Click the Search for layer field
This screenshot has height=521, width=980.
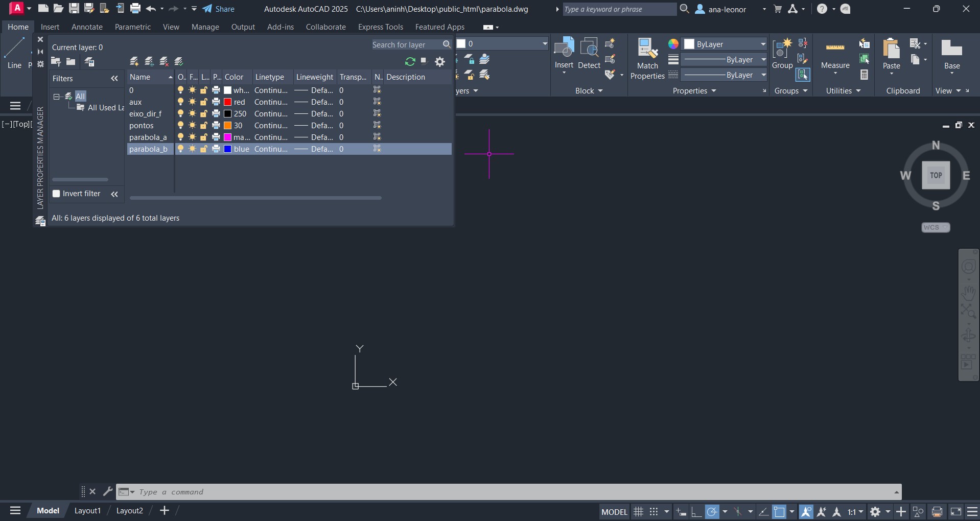tap(406, 45)
